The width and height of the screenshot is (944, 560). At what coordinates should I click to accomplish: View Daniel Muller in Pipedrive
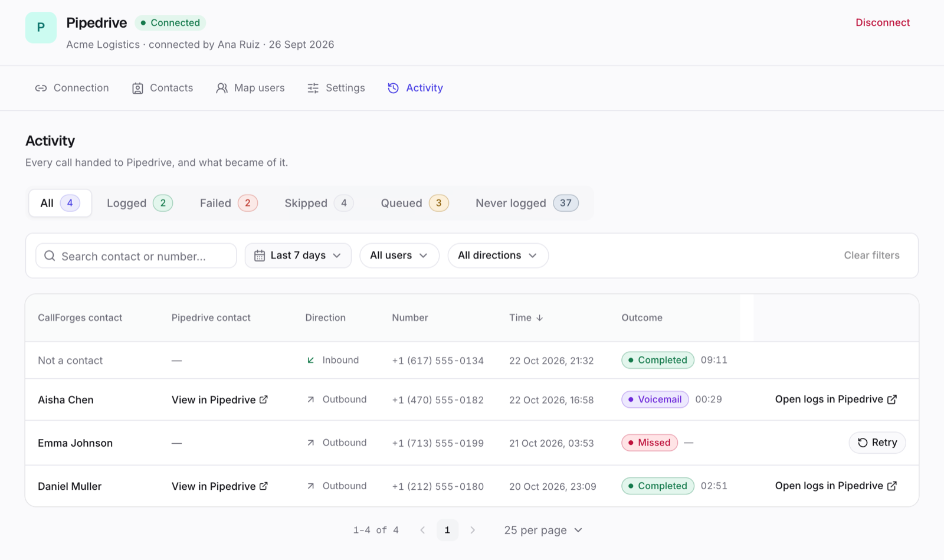click(220, 486)
